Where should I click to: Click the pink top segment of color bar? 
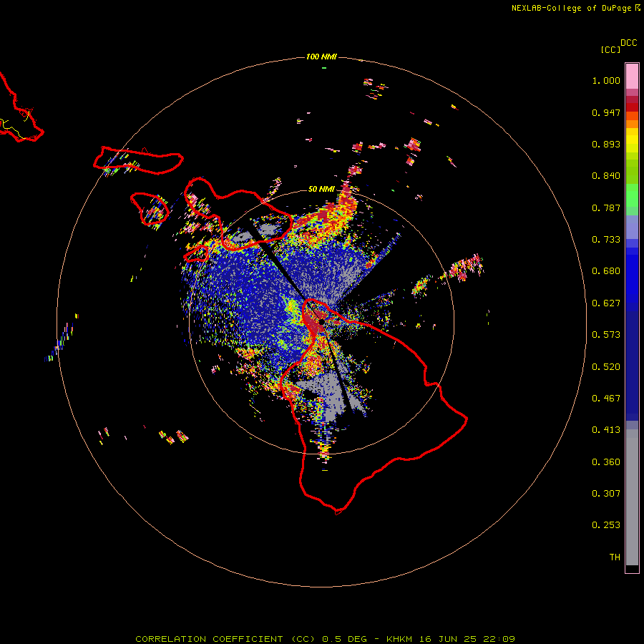pyautogui.click(x=632, y=77)
